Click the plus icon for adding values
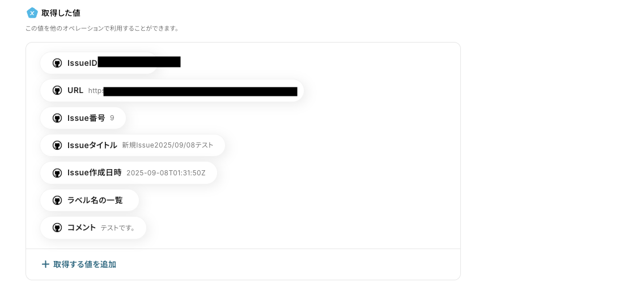 click(45, 264)
